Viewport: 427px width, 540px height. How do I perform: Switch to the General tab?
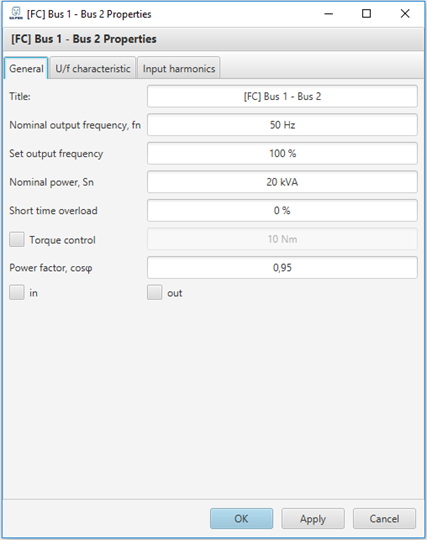26,68
